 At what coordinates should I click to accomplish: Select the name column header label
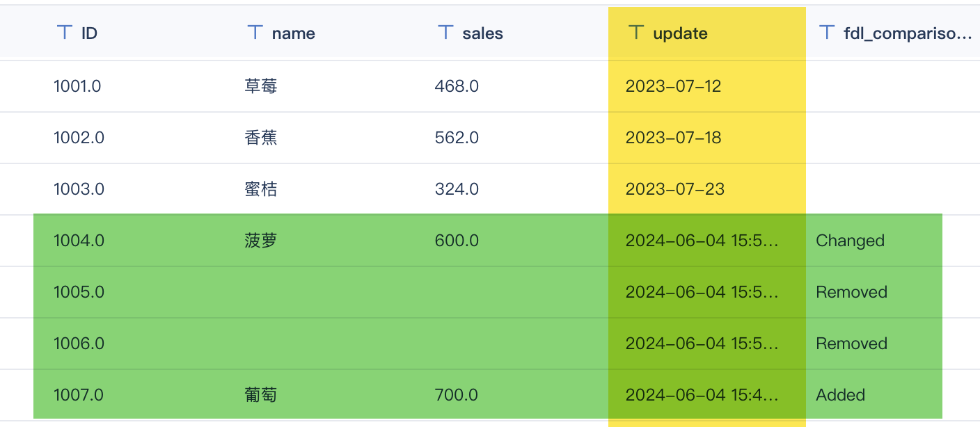293,33
